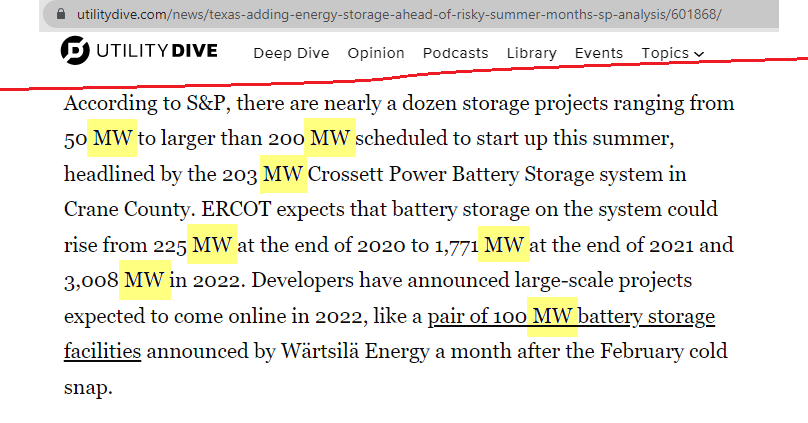The width and height of the screenshot is (808, 423).
Task: Navigate to the Library section
Action: pyautogui.click(x=531, y=53)
